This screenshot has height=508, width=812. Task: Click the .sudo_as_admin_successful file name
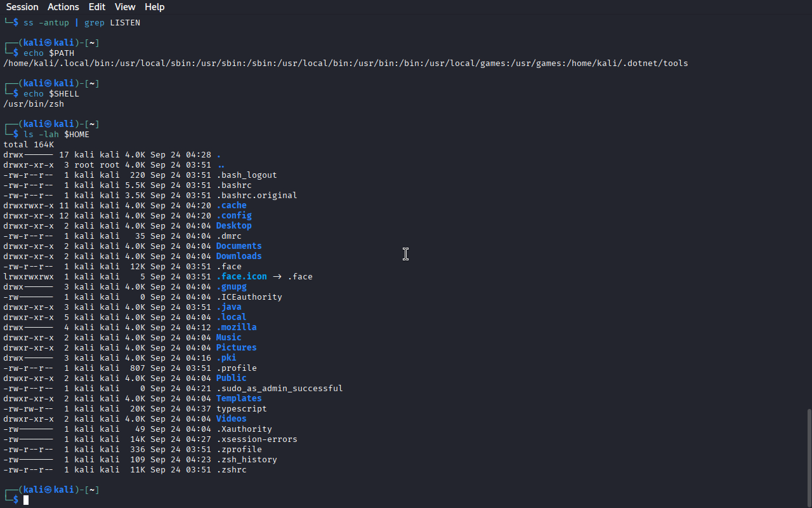[x=279, y=388]
